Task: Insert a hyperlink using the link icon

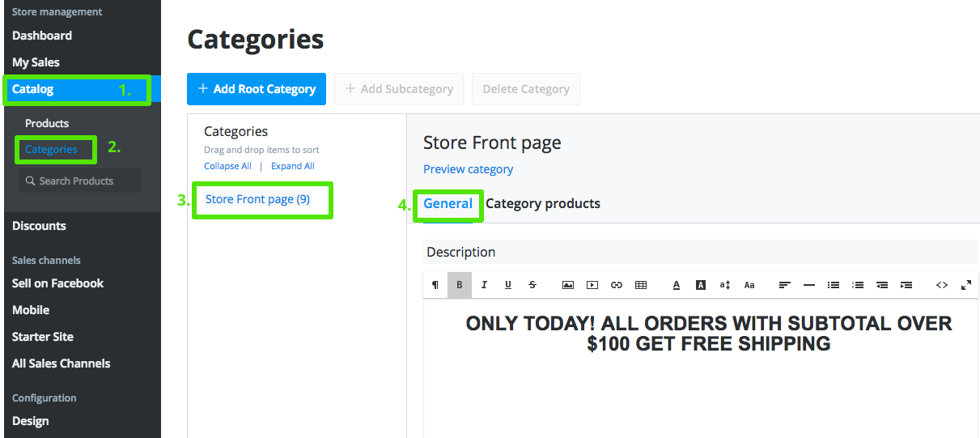Action: [x=617, y=285]
